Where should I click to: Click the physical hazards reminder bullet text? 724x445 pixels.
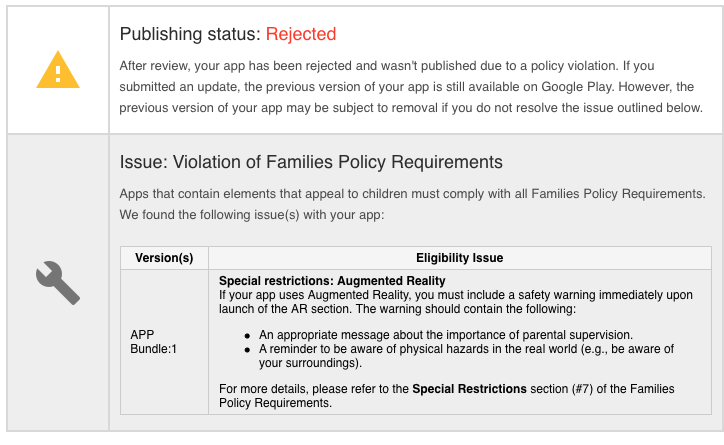[466, 348]
